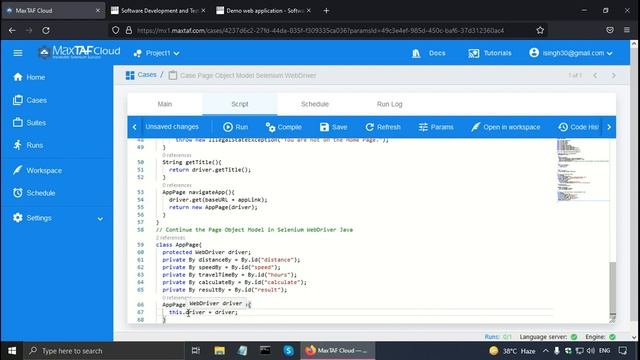Open Suites in sidebar
Screen dimensions: 640x360
coord(29,122)
